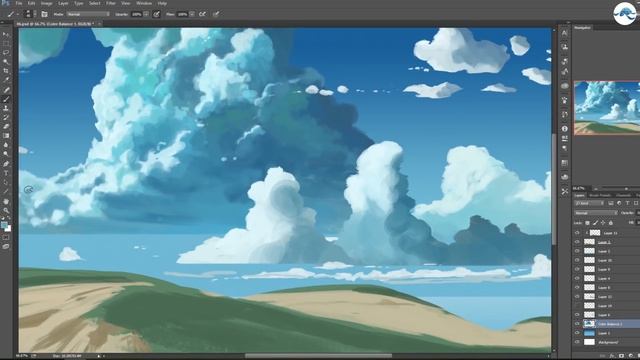Switch to the Brush Presets tab
The width and height of the screenshot is (640, 360).
click(600, 196)
